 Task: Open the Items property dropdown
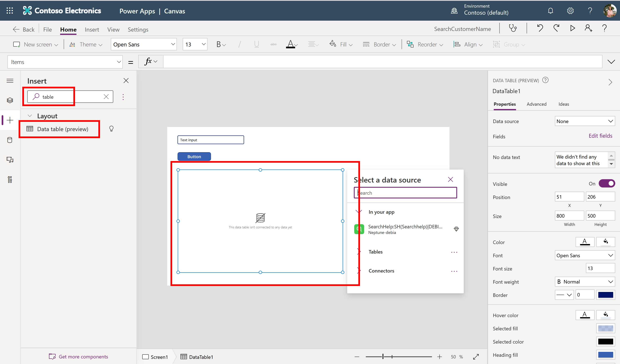[65, 62]
